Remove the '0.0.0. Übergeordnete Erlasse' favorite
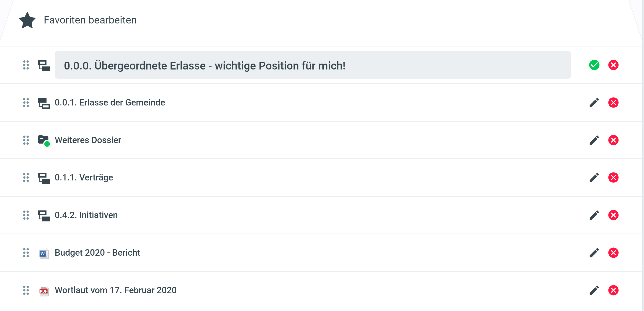 [613, 65]
